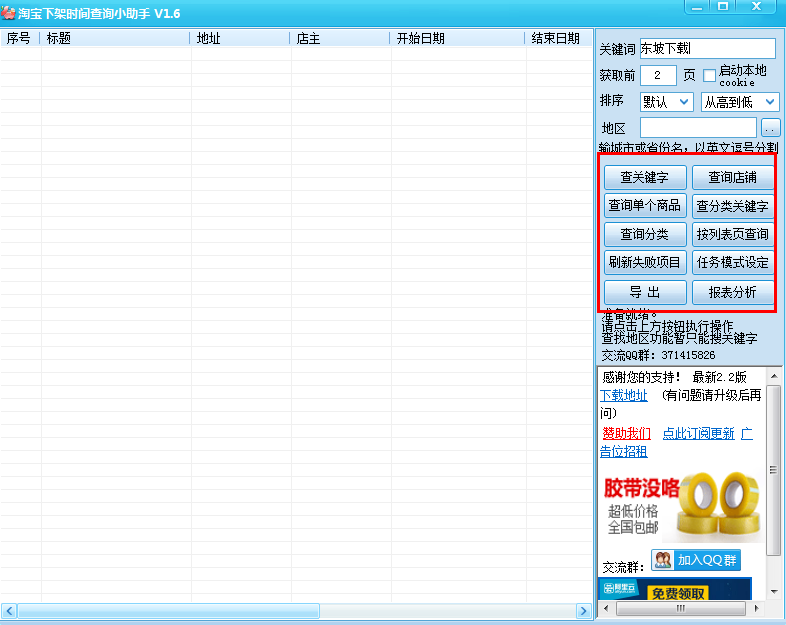Click the table's left scroll arrow
786x625 pixels.
point(9,611)
